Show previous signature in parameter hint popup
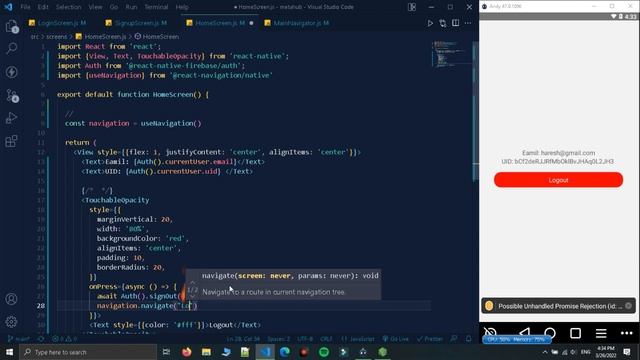The image size is (640, 360). 192,282
